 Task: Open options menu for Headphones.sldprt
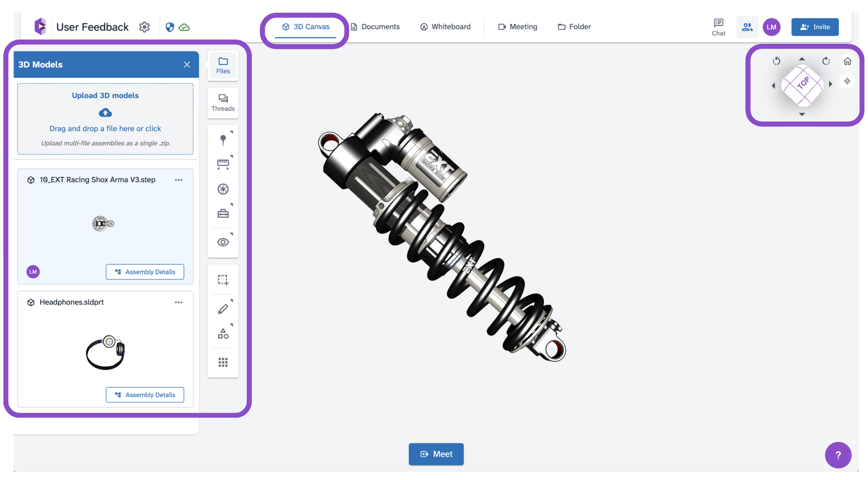pyautogui.click(x=179, y=302)
